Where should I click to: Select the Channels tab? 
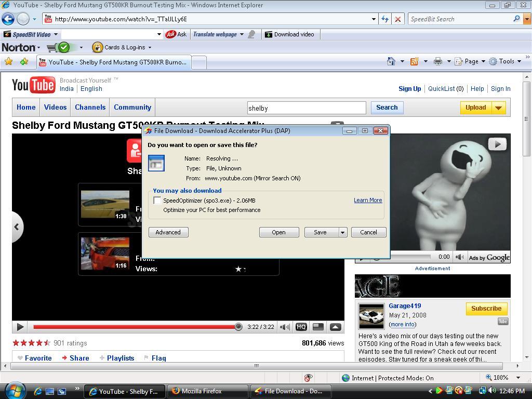90,107
